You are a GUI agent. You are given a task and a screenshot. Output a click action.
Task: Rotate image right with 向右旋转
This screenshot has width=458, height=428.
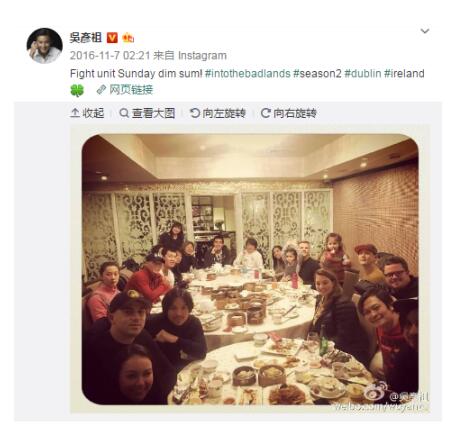pos(288,113)
